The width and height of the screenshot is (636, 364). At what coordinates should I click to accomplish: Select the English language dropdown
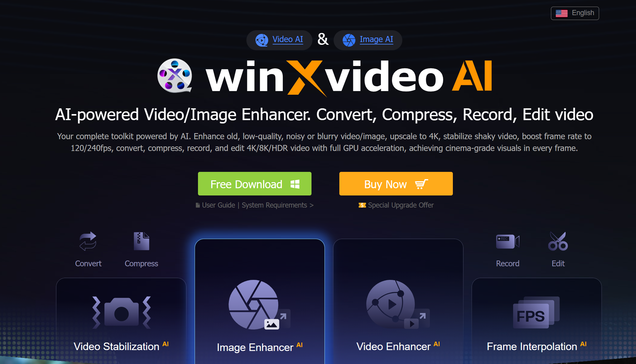click(575, 13)
